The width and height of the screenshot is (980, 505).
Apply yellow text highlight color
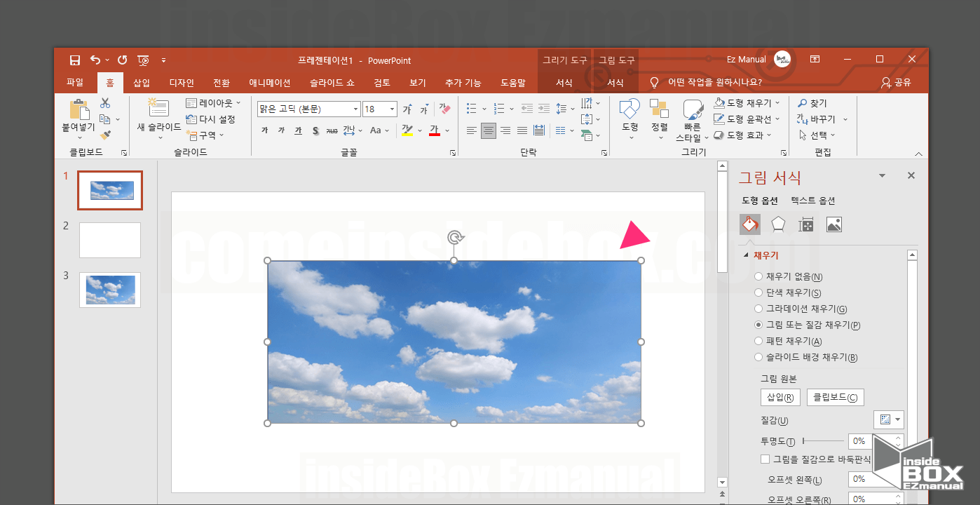[407, 130]
